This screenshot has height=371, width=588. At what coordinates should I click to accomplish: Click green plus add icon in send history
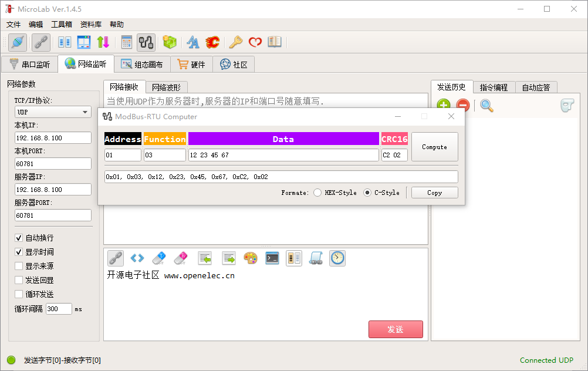[x=444, y=106]
